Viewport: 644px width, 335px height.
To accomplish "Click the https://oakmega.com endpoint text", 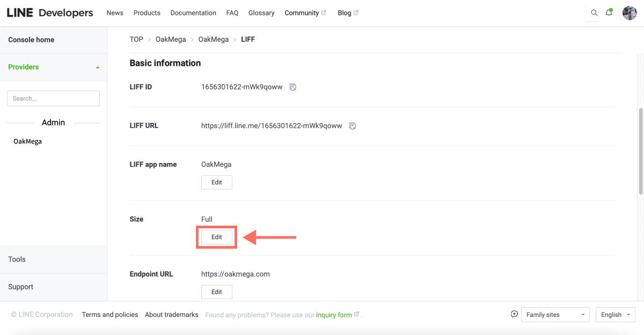I will pyautogui.click(x=236, y=274).
